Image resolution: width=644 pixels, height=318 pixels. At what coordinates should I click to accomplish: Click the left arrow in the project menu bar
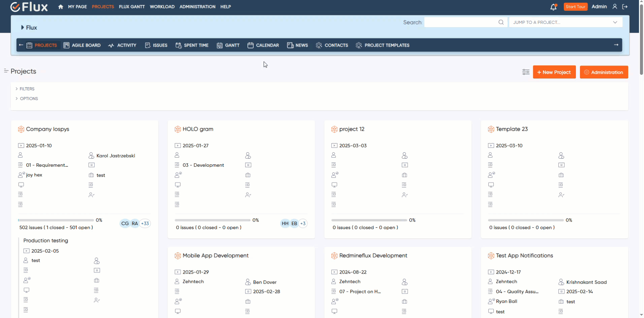click(x=21, y=45)
